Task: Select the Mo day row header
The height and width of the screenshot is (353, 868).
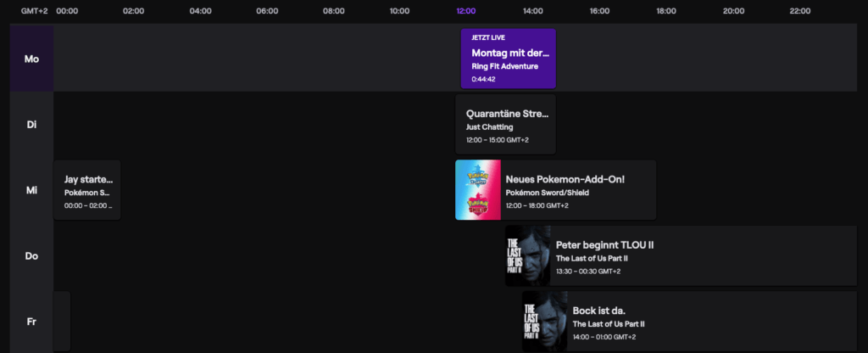Action: point(32,59)
